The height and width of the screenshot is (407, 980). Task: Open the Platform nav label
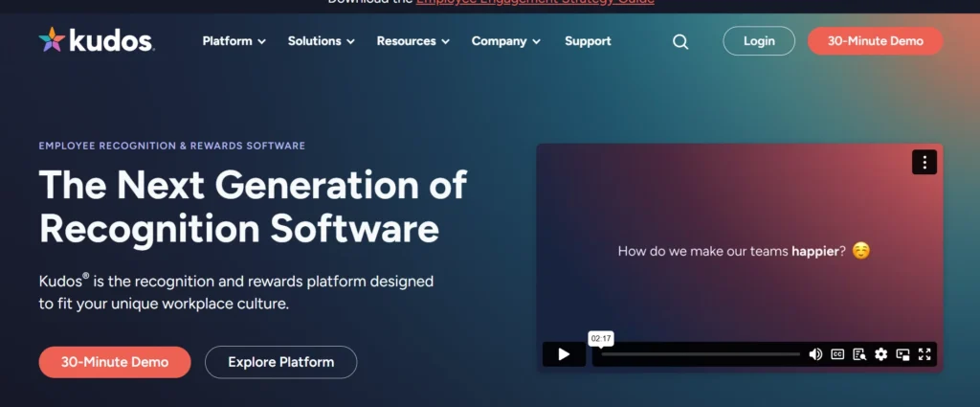coord(228,41)
